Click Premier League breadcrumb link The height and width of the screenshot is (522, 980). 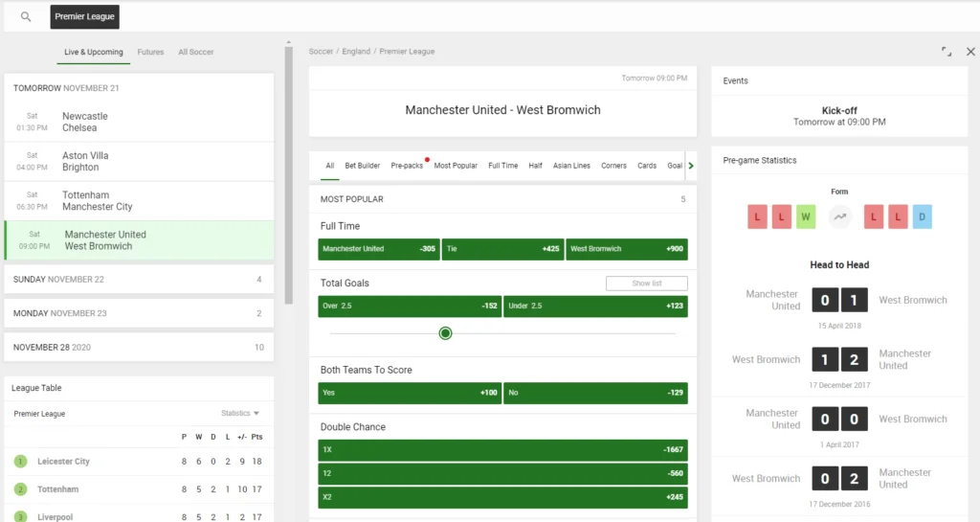(407, 52)
